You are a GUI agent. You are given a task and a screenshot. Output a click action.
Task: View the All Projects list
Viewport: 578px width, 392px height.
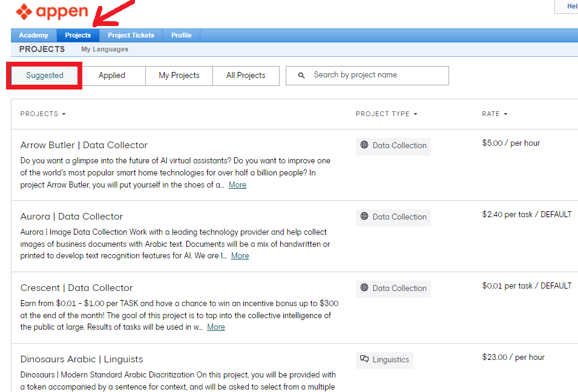[x=246, y=76]
